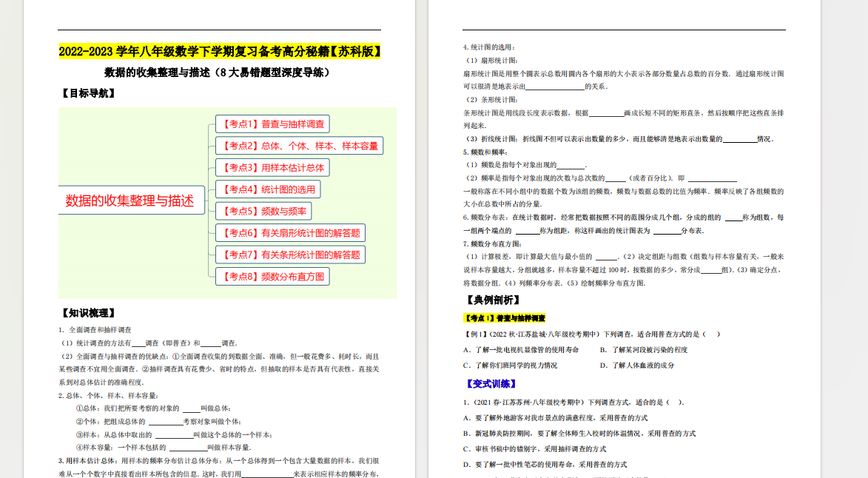Image resolution: width=868 pixels, height=478 pixels.
Task: Choose option C. 了解你们班同学的视力情况
Action: coord(511,365)
